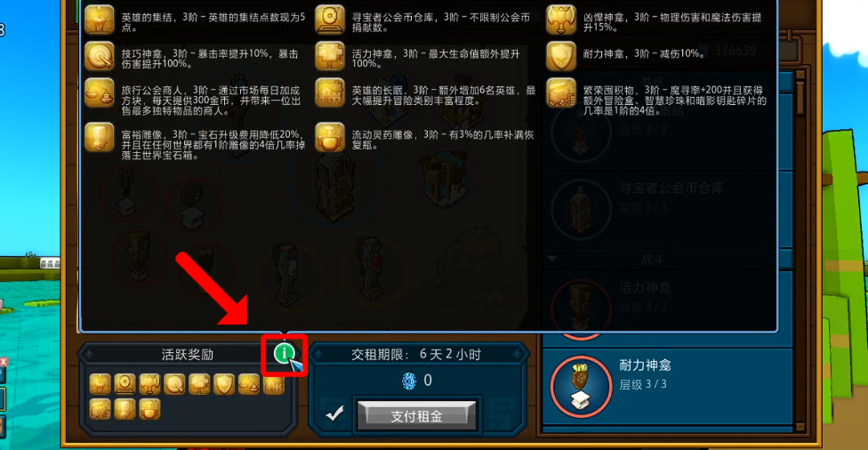Click the cross-shaped 活力神龛 icon in 活跃奖励 panel

click(x=199, y=383)
